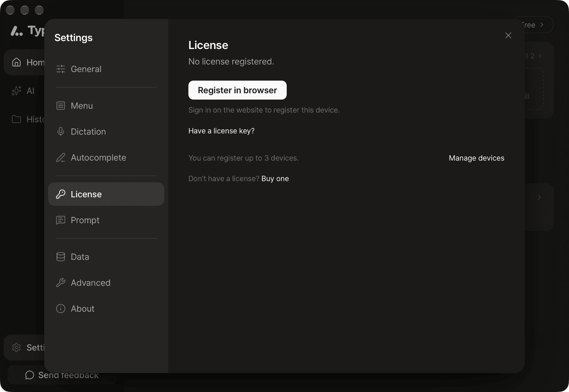The image size is (569, 392).
Task: Click the Free plan chevron button
Action: click(541, 25)
